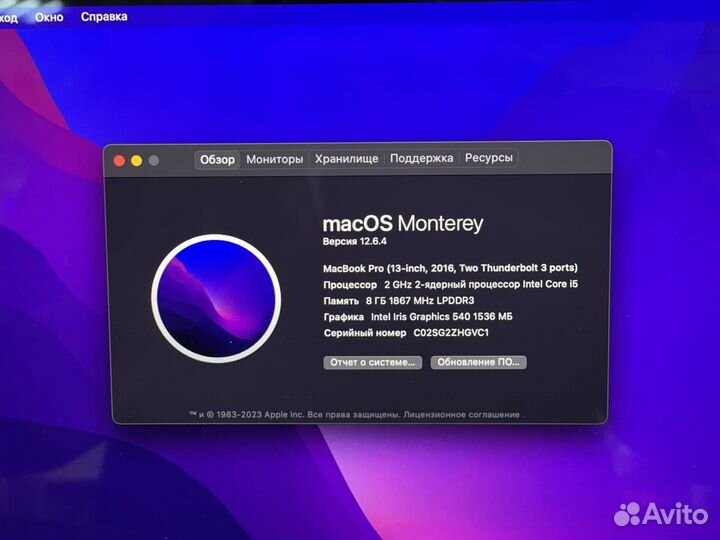Screen dimensions: 720x540
Task: Switch to the Мониторы tab
Action: [x=275, y=159]
